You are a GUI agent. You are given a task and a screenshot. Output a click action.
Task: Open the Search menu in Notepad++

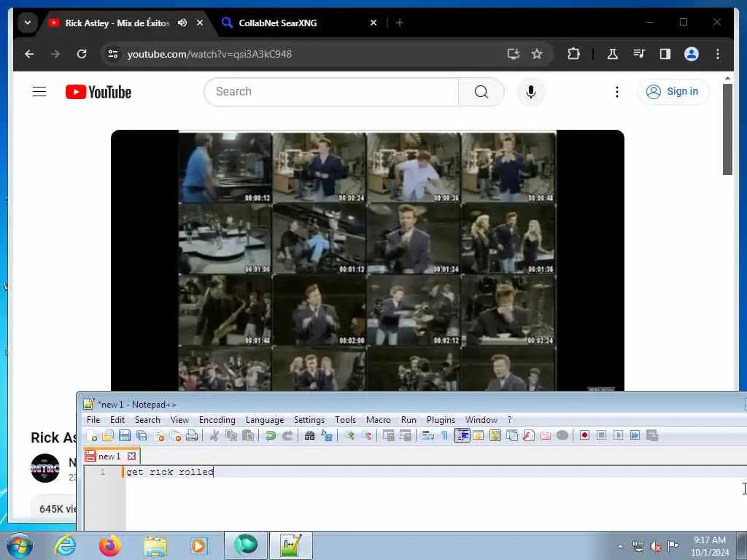coord(147,420)
